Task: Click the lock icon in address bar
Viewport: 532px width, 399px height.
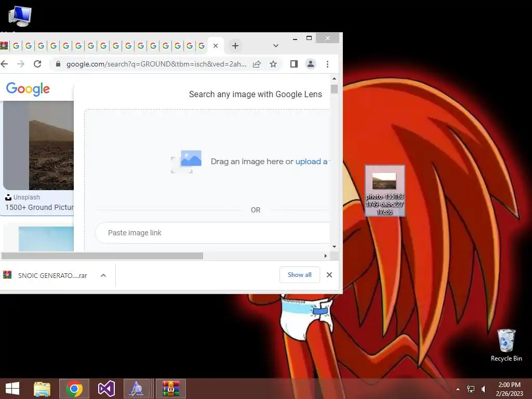Action: [58, 64]
